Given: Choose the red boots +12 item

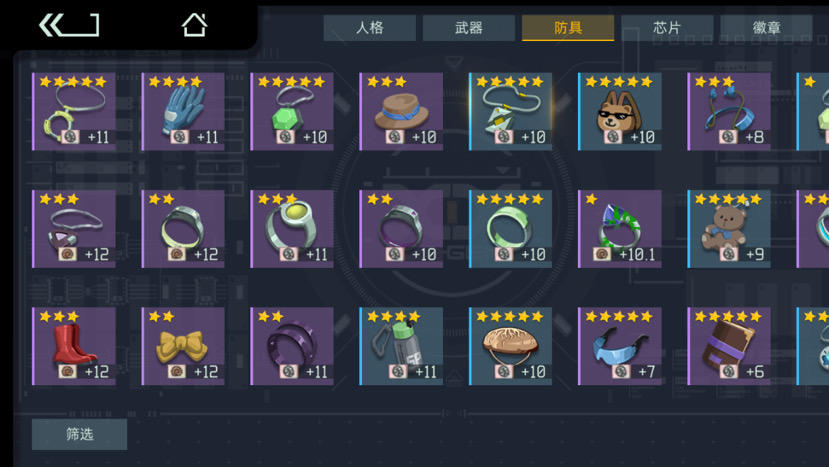Looking at the screenshot, I should 74,346.
